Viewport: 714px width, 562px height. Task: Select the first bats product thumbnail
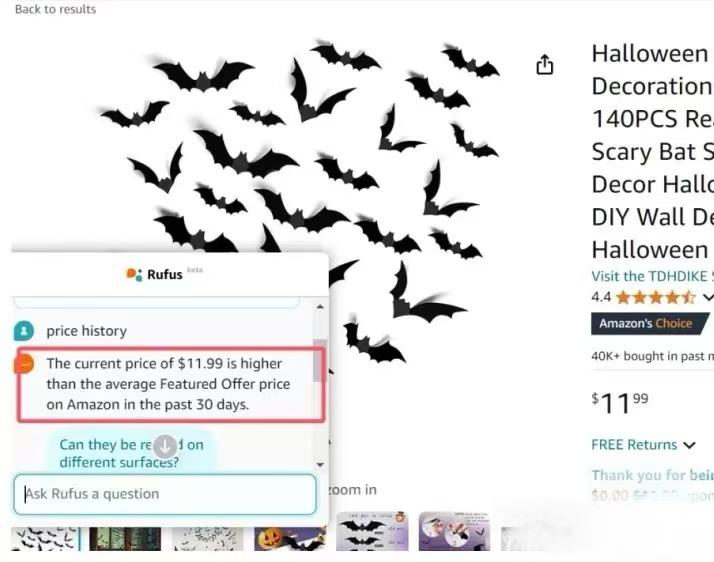46,539
